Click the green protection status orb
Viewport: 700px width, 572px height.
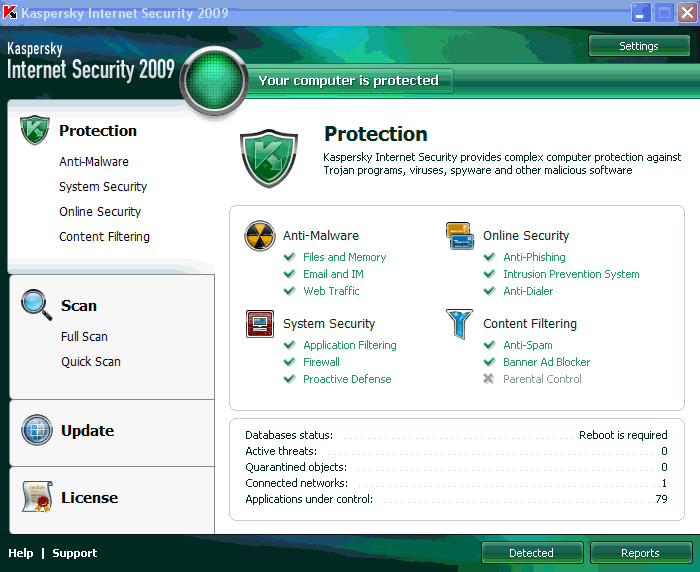click(x=214, y=81)
